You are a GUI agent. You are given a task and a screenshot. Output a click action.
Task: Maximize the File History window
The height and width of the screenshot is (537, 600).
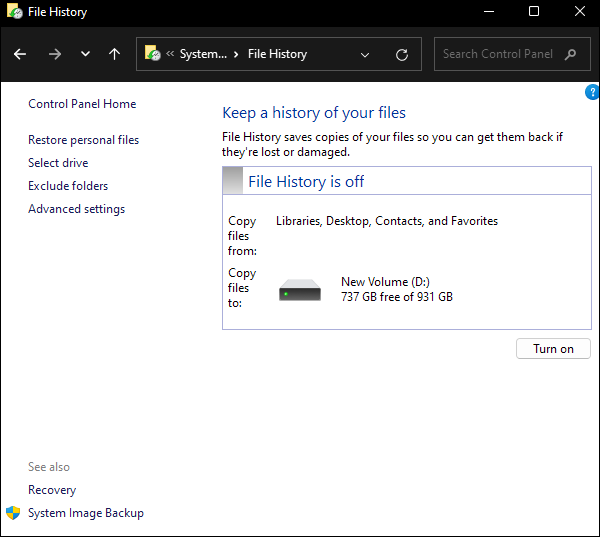tap(534, 11)
